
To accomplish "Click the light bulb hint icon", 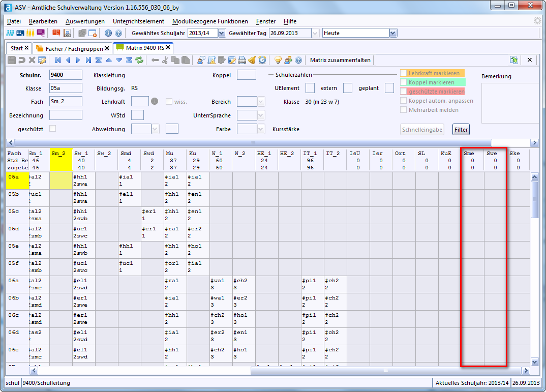I will pyautogui.click(x=278, y=60).
